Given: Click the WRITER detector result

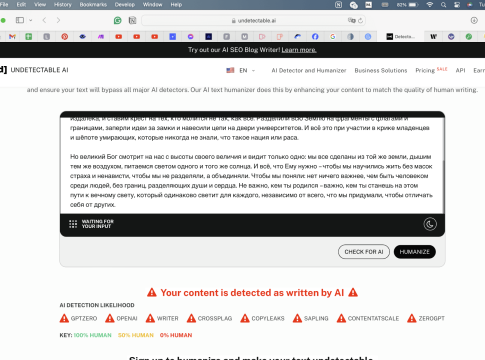Looking at the screenshot, I should tap(162, 318).
